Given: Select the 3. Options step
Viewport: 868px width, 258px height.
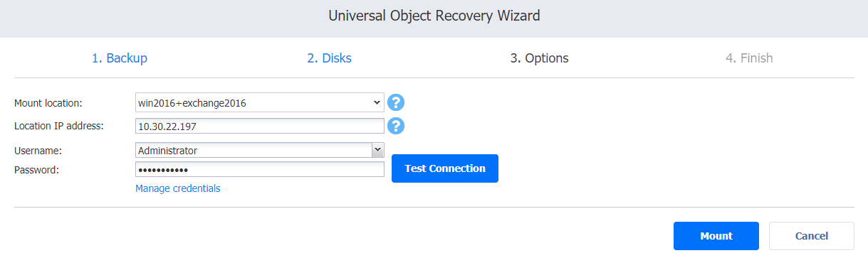Looking at the screenshot, I should (x=539, y=58).
